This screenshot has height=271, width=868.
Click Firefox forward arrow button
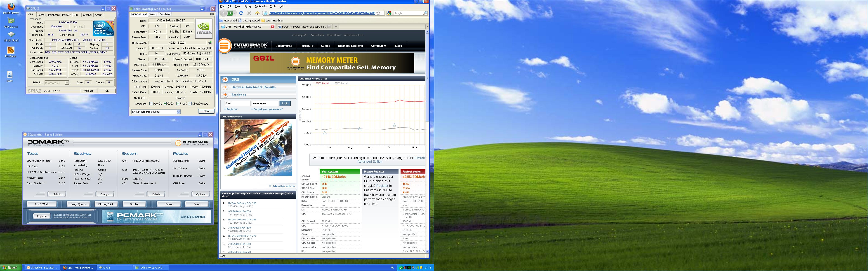(x=230, y=13)
